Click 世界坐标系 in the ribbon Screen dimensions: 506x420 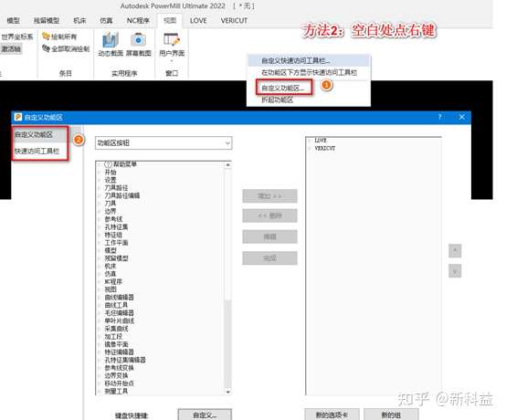coord(16,37)
